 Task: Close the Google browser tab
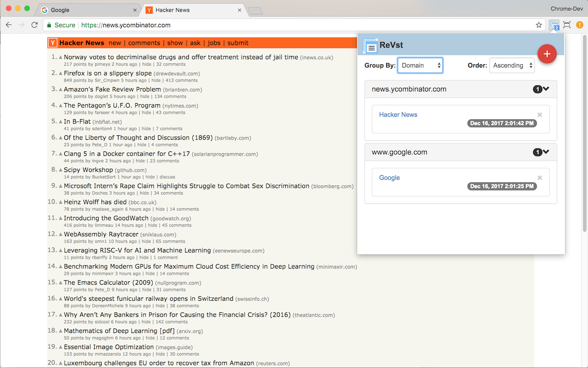click(135, 10)
